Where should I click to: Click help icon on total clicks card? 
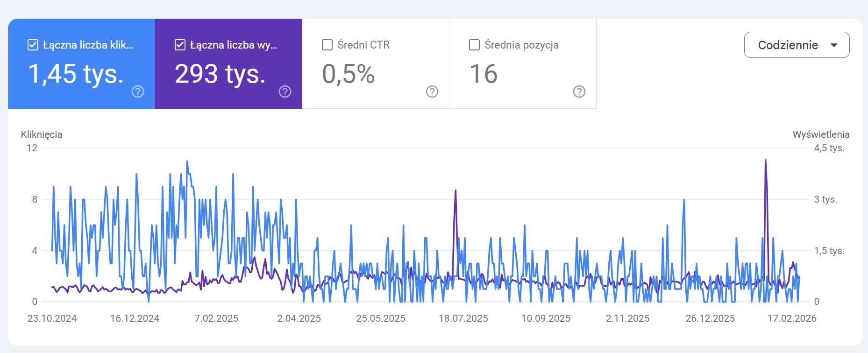coord(138,92)
